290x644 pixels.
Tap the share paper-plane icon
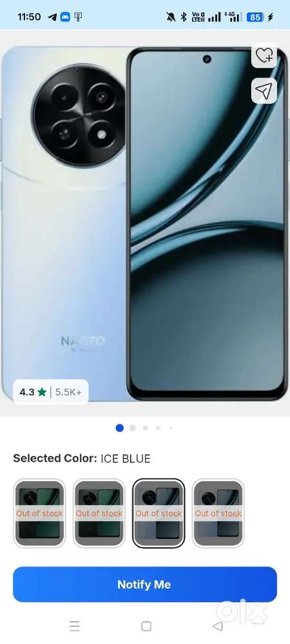(264, 91)
